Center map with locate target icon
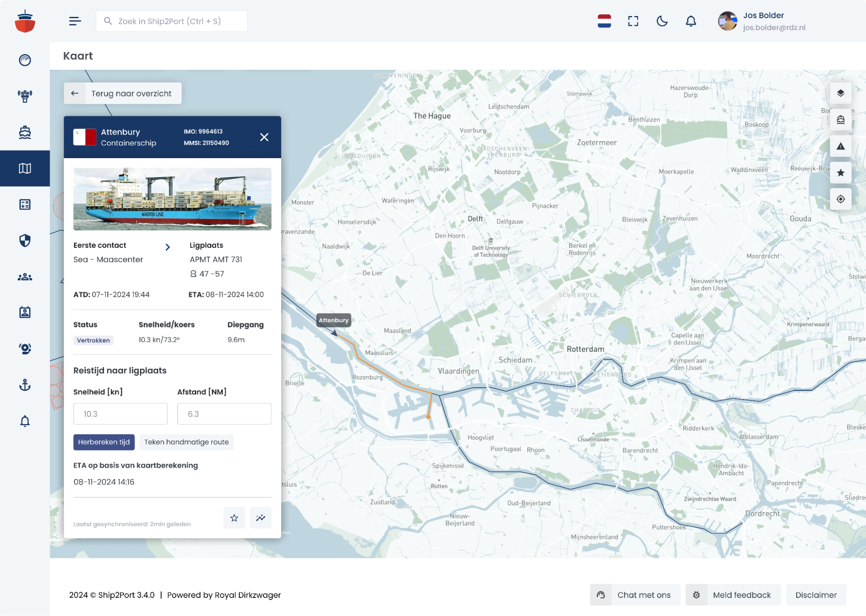The width and height of the screenshot is (866, 616). click(x=840, y=199)
